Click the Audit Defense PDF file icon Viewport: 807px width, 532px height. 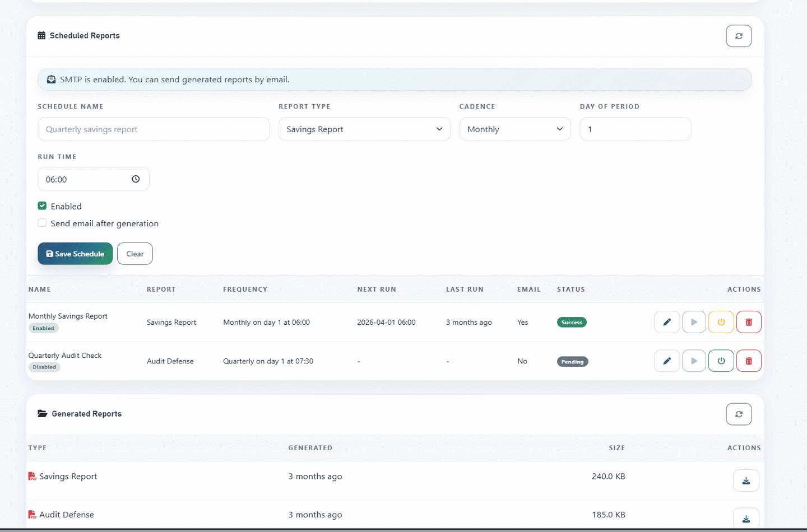(x=32, y=515)
